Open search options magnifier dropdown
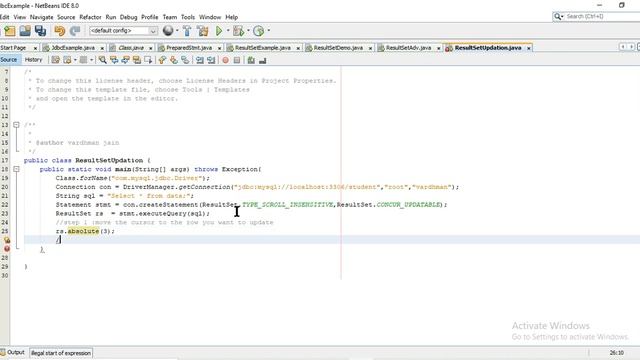 tap(558, 16)
